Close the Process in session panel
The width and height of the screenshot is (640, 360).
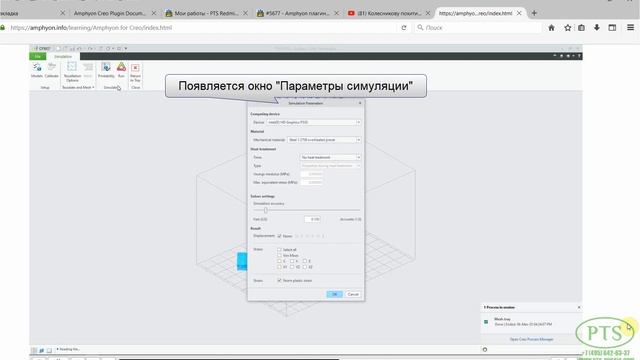pyautogui.click(x=579, y=307)
